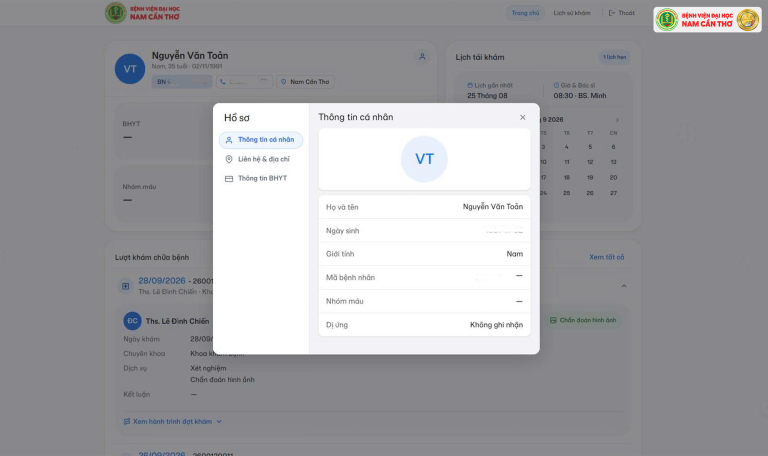Click the BHYT card icon in sidebar
This screenshot has height=456, width=768.
tap(229, 179)
